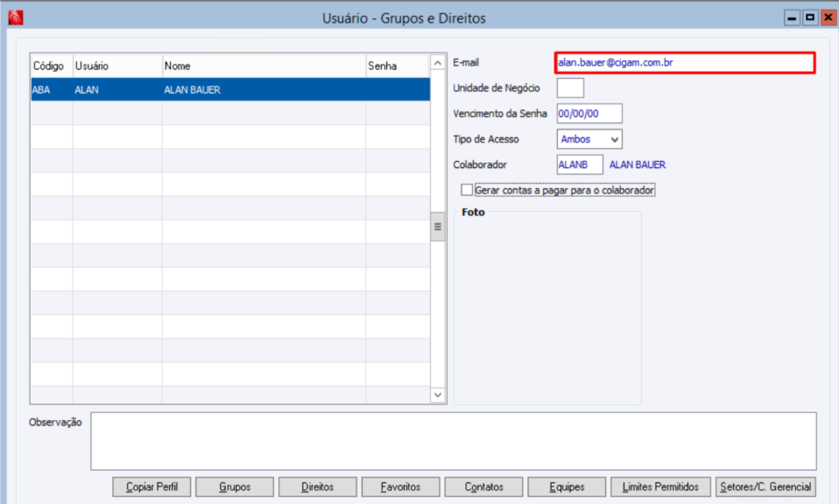Open the Tipo de Acesso dropdown
This screenshot has height=504, width=839.
click(x=589, y=139)
